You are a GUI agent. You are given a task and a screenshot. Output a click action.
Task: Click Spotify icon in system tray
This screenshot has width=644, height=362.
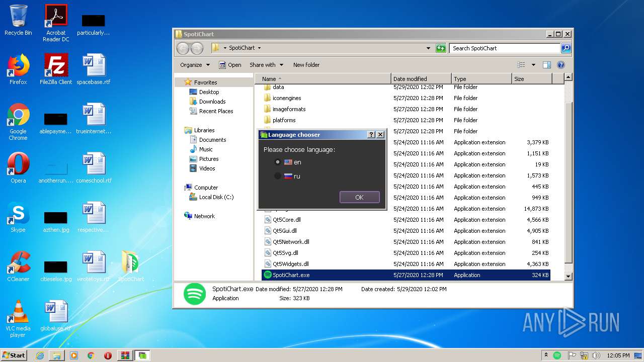[x=557, y=355]
